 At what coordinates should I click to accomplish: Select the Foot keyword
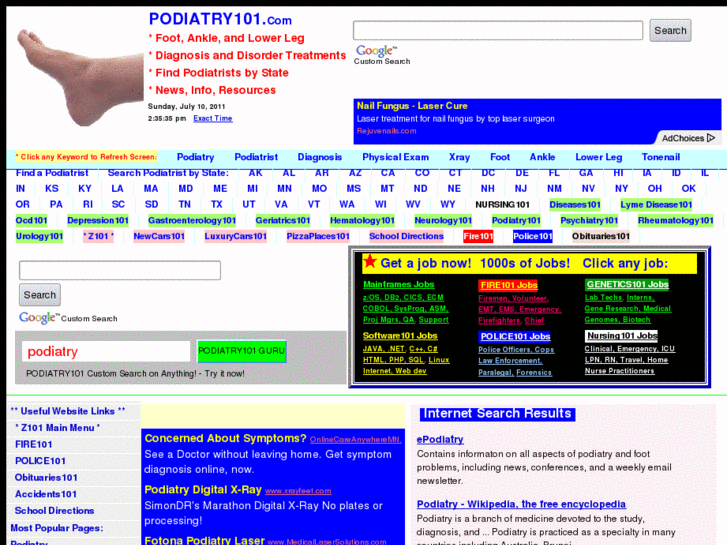pyautogui.click(x=500, y=157)
